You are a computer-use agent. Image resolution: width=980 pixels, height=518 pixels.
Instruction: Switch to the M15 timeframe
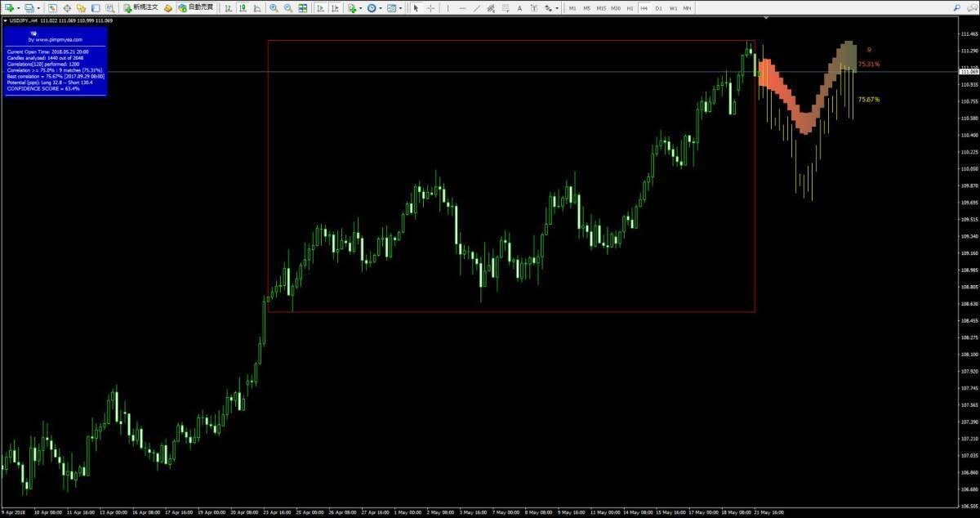[601, 8]
